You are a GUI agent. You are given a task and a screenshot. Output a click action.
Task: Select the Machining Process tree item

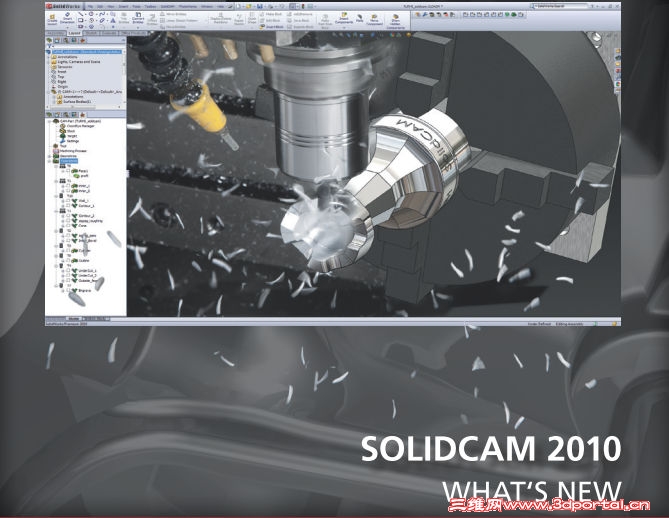coord(70,151)
